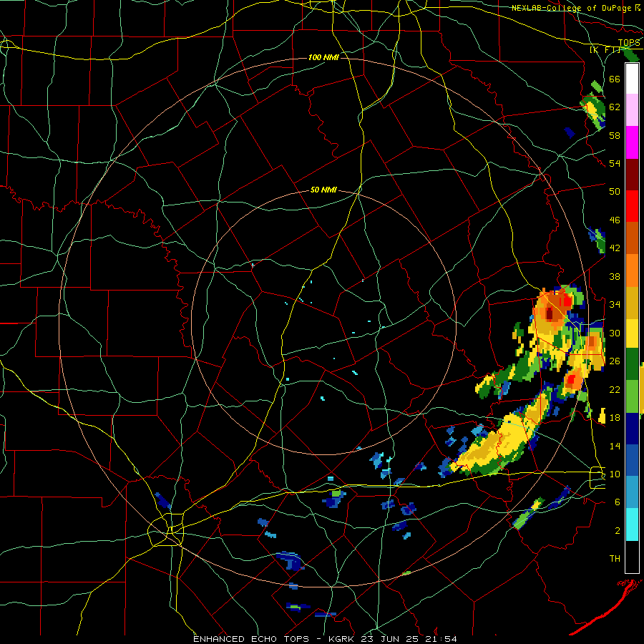Click the "TH" scale label
Screen dimensions: 644x644
click(x=615, y=559)
